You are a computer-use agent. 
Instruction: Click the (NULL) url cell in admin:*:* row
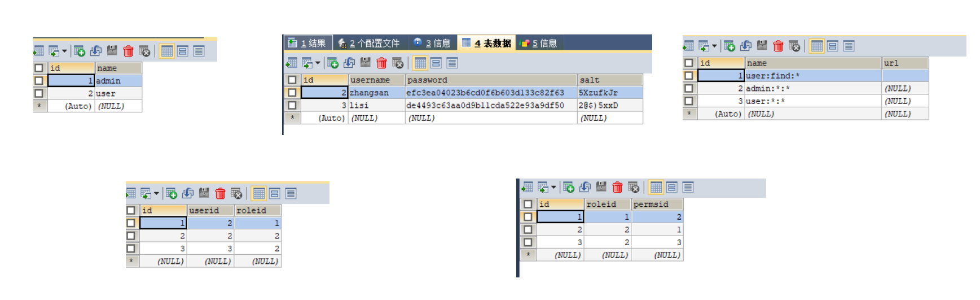pos(905,88)
